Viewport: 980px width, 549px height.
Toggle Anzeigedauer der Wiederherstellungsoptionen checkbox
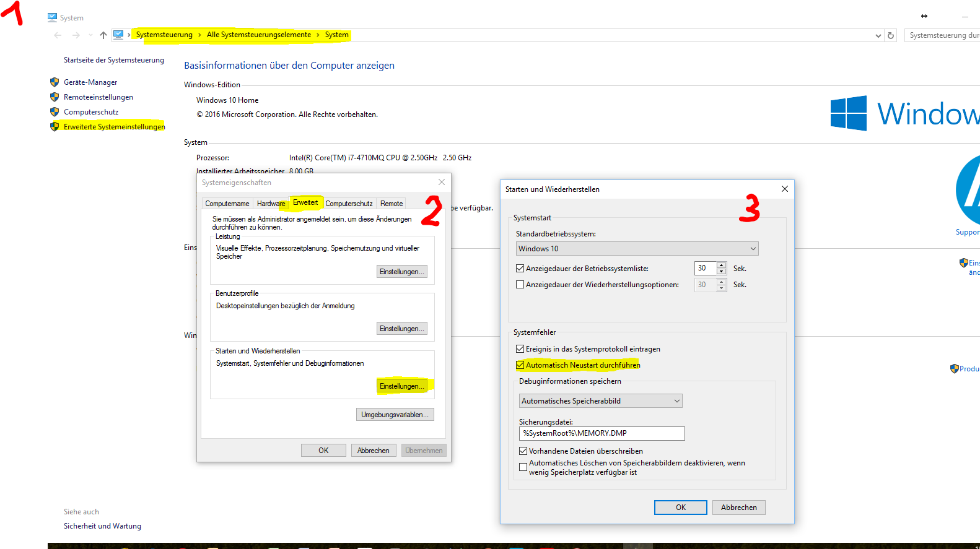(520, 285)
